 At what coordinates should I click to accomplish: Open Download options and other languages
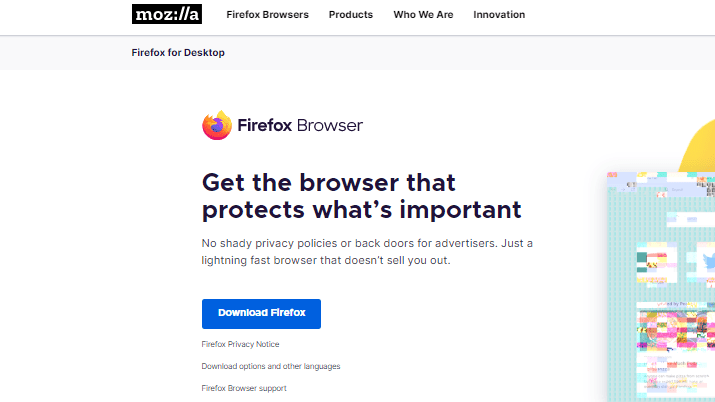tap(271, 366)
